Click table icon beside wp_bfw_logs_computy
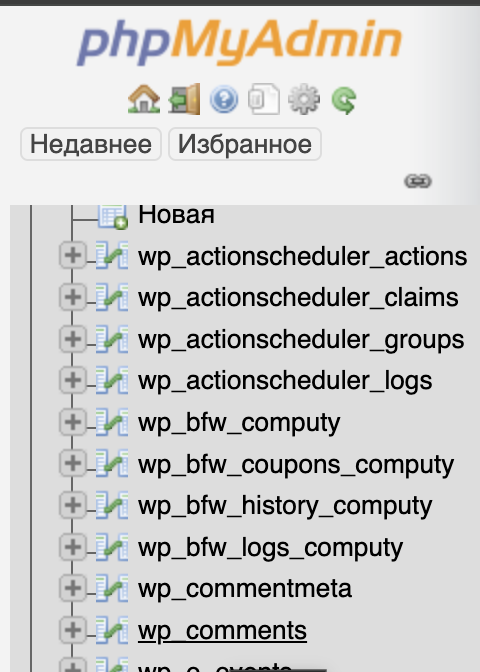 tap(111, 546)
